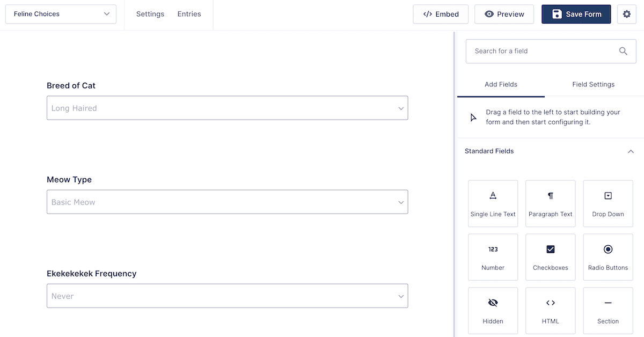Click the Embed button
This screenshot has height=337, width=644.
point(441,14)
